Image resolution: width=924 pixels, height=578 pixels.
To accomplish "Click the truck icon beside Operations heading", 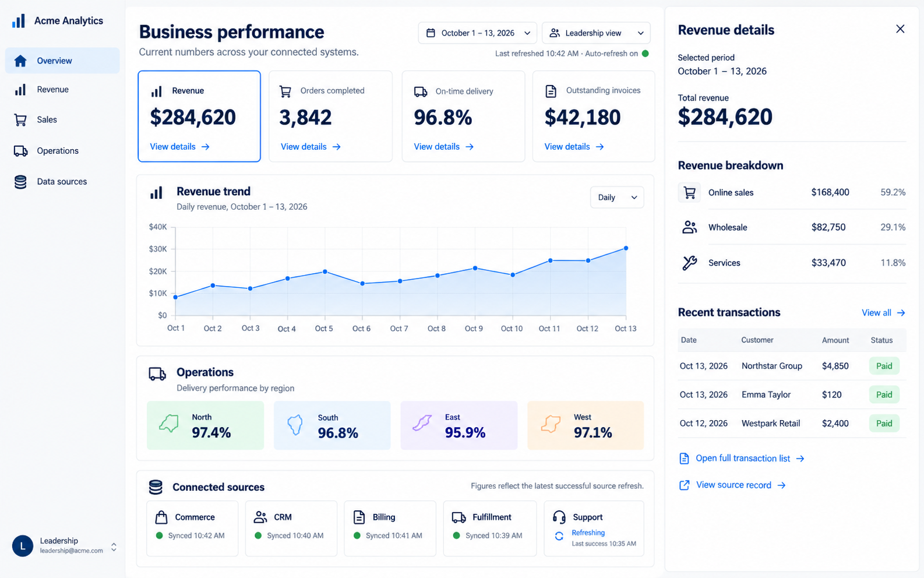I will point(157,374).
